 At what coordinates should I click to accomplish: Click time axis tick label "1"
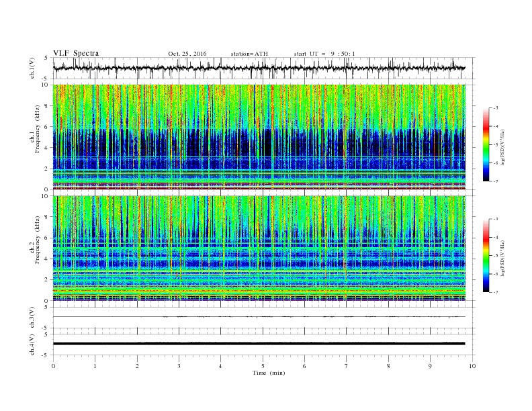[x=95, y=366]
